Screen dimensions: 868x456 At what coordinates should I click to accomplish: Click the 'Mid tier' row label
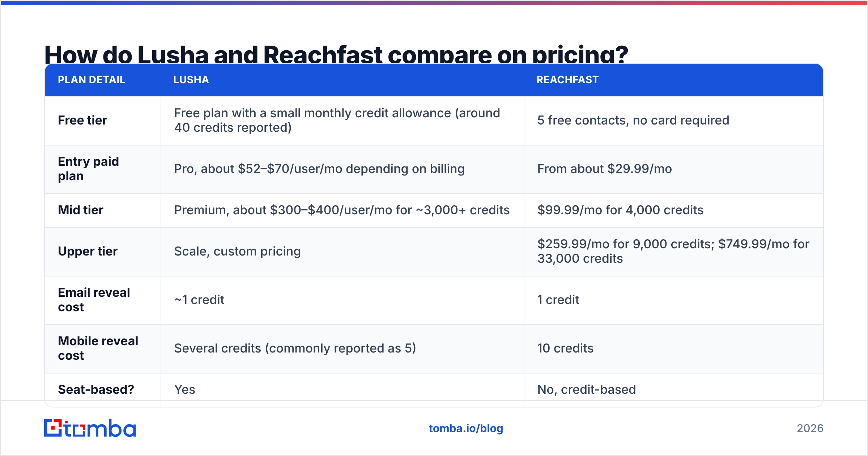[81, 210]
